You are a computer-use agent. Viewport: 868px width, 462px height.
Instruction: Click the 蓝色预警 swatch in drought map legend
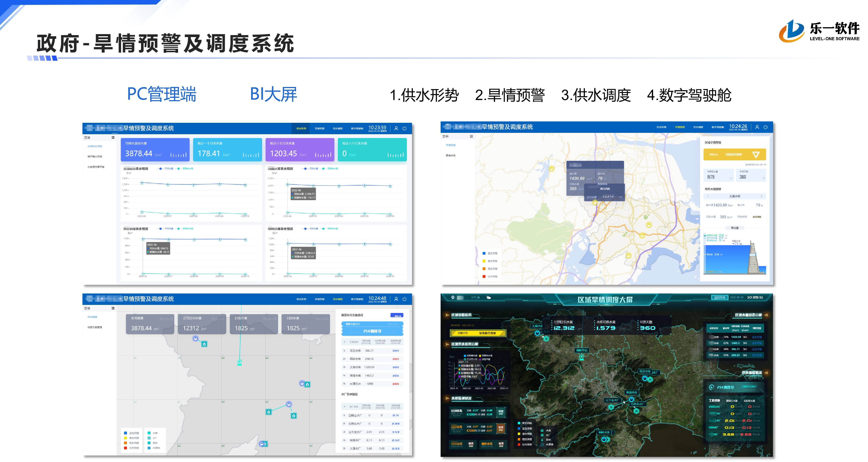484,253
